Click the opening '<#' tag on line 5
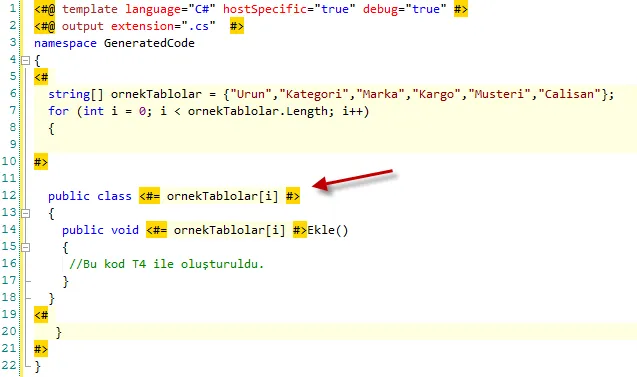 41,77
